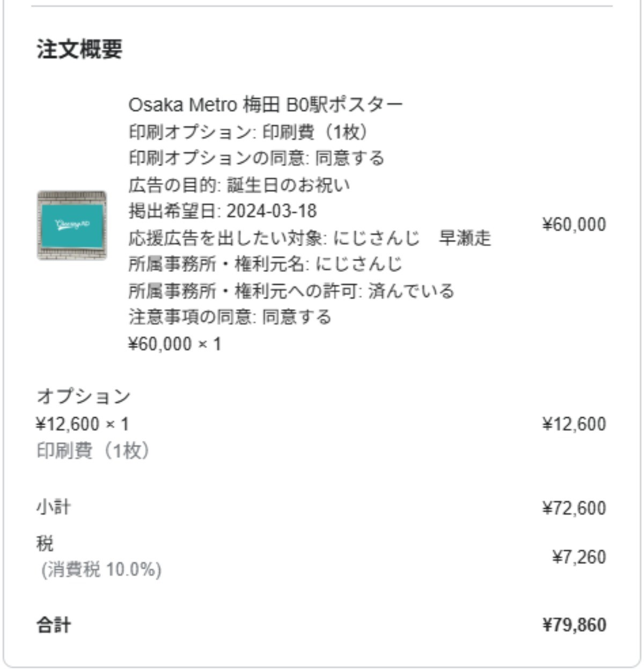Select the ¥72,600 subtotal amount

(x=574, y=508)
